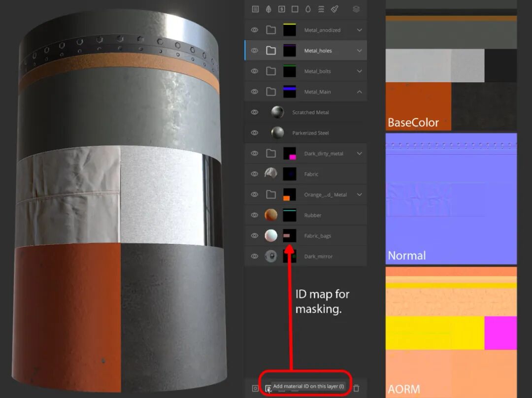The image size is (532, 398).
Task: Toggle the Fabric layer visibility eye
Action: [255, 174]
